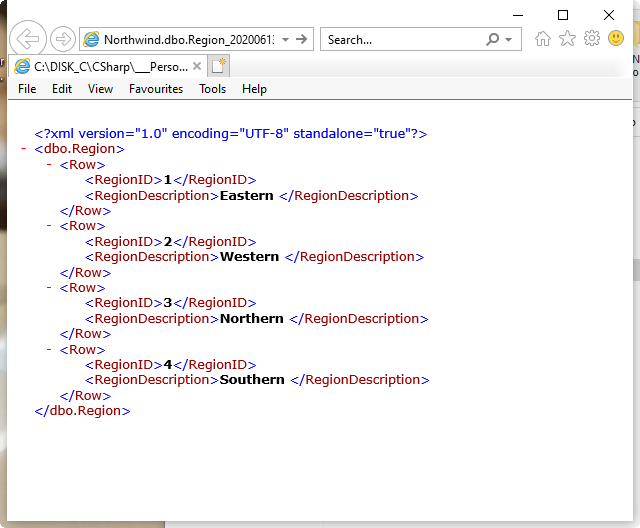Click the smiley feedback icon

pos(616,38)
